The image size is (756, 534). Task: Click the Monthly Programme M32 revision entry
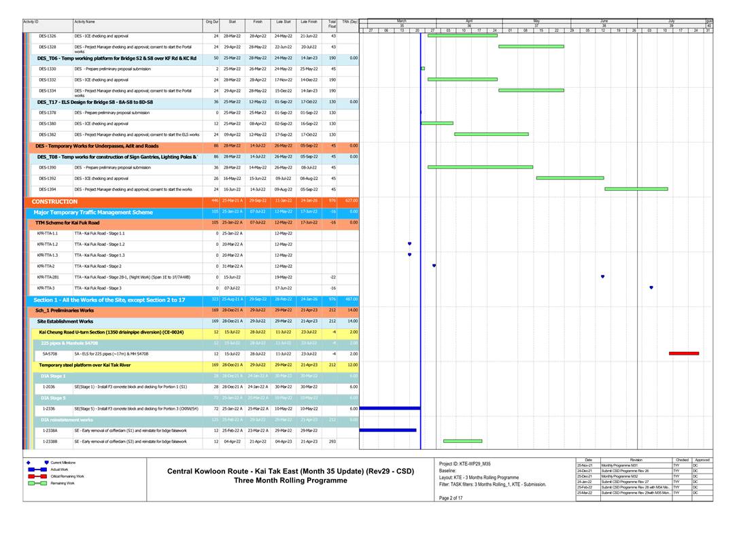(621, 476)
